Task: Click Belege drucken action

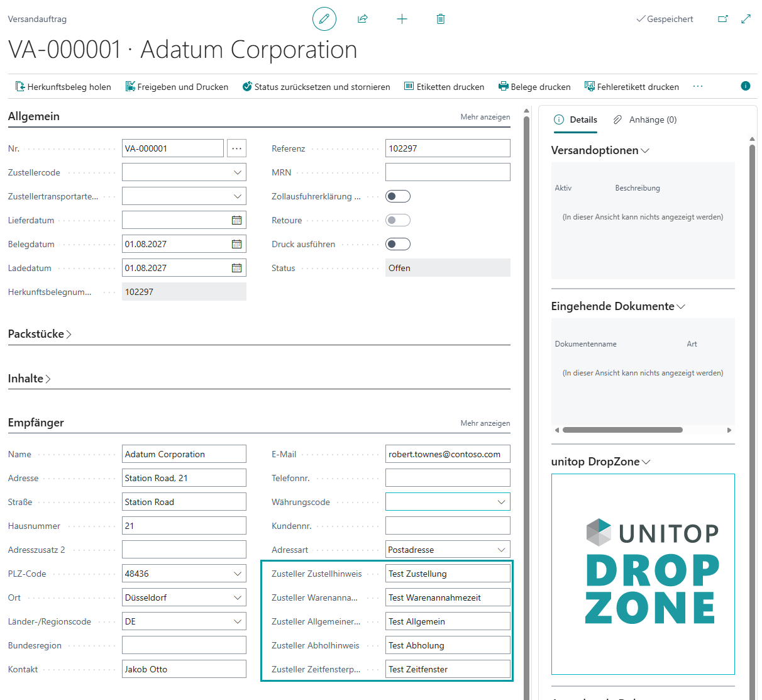Action: click(x=534, y=87)
